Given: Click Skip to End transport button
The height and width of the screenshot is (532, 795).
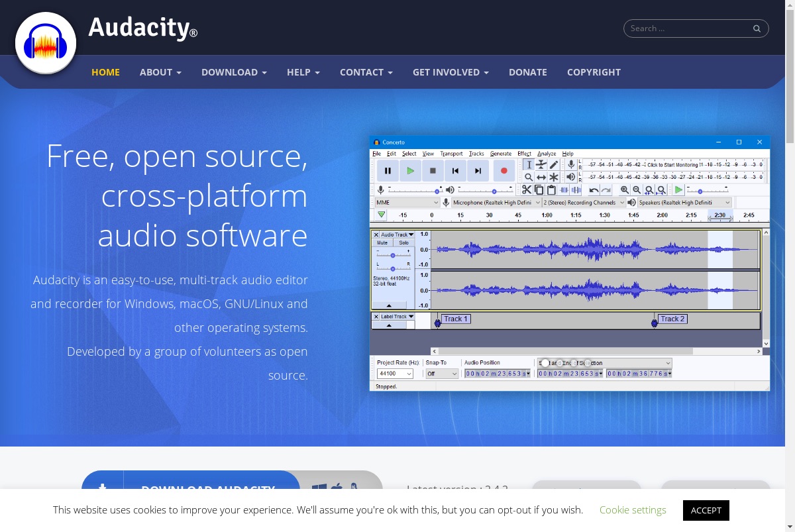Looking at the screenshot, I should coord(478,171).
